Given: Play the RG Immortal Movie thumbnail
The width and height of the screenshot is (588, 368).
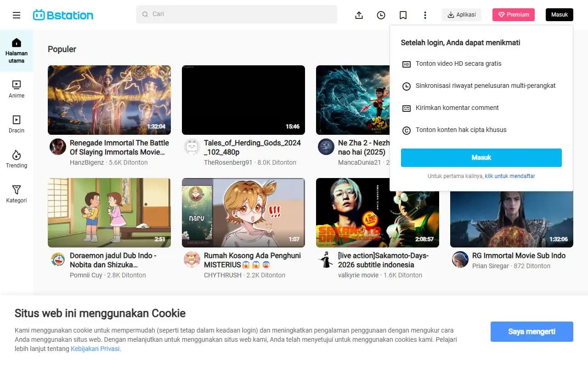Looking at the screenshot, I should (x=512, y=219).
